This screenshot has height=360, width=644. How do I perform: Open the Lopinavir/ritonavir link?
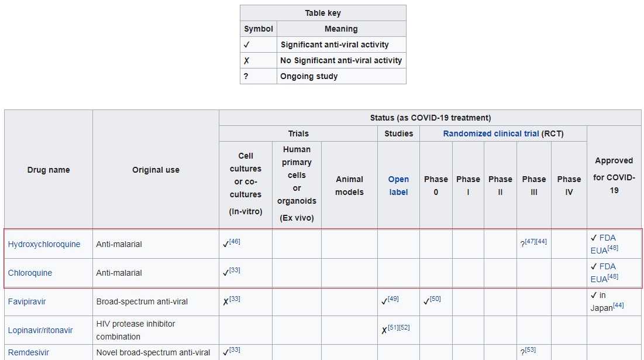pos(40,330)
